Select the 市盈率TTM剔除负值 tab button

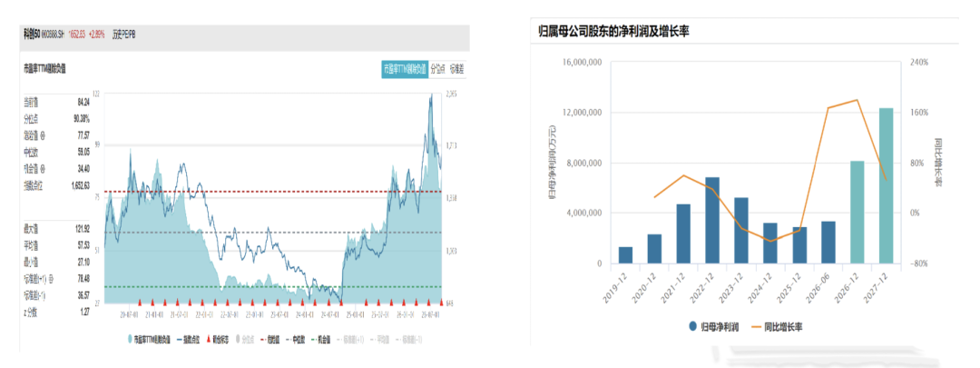tap(405, 69)
